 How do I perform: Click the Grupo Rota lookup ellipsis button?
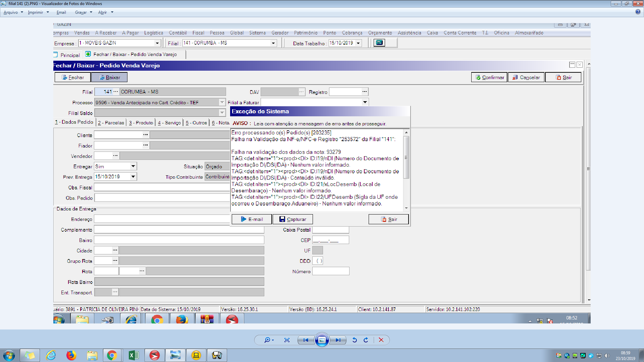115,260
